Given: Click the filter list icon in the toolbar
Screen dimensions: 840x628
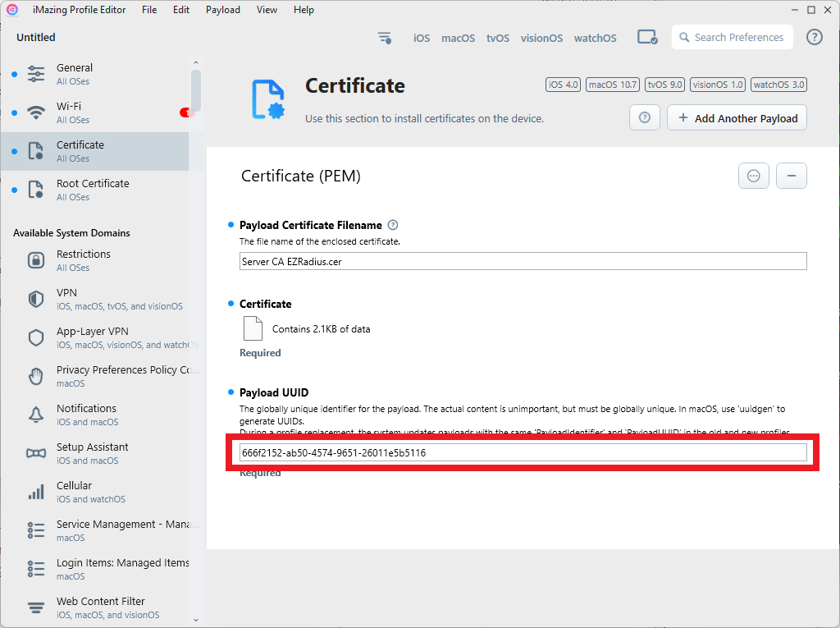Looking at the screenshot, I should click(385, 38).
